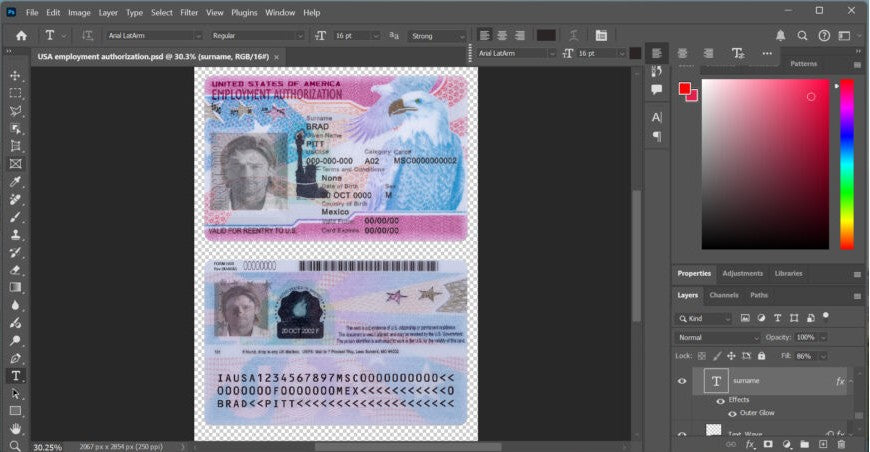Select the Object Selection tool
The width and height of the screenshot is (870, 452).
pyautogui.click(x=16, y=129)
